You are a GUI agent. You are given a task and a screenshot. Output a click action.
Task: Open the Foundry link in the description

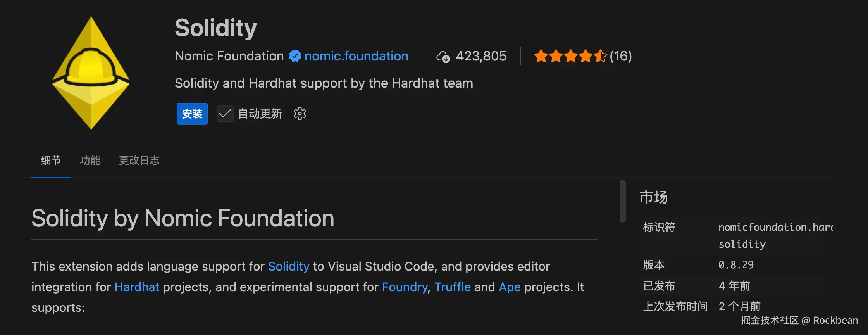click(405, 287)
